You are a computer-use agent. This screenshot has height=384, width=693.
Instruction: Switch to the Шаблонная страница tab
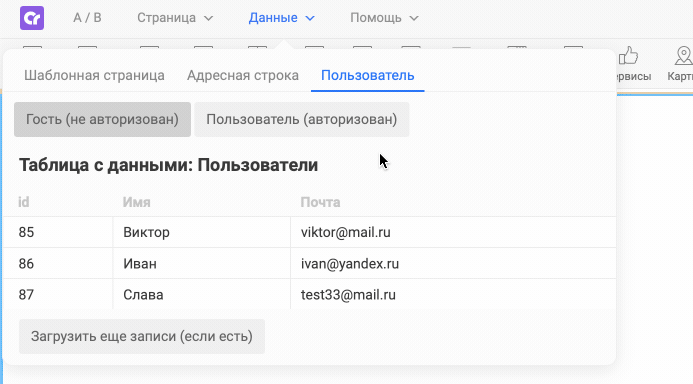94,76
